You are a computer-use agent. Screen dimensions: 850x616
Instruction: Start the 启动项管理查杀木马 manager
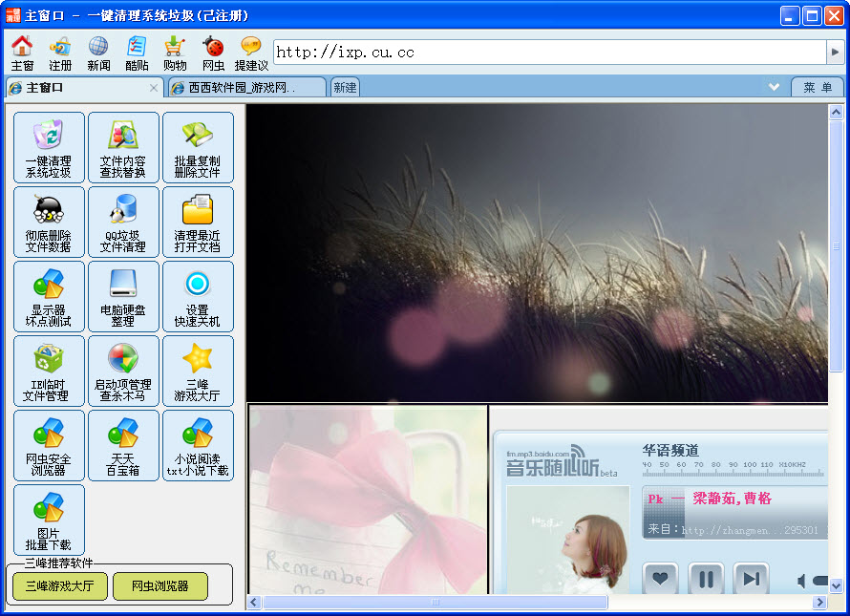pos(123,371)
